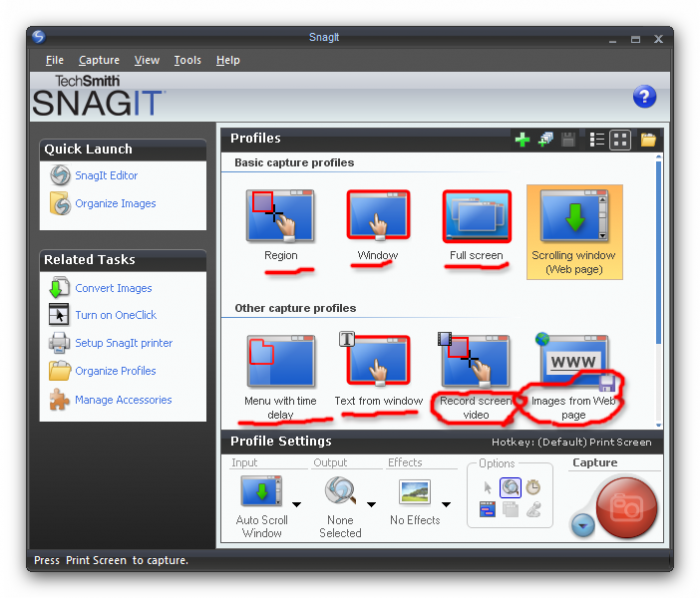Viewport: 700px width, 598px height.
Task: Click the Organize Images icon in Quick Launch
Action: coord(60,203)
